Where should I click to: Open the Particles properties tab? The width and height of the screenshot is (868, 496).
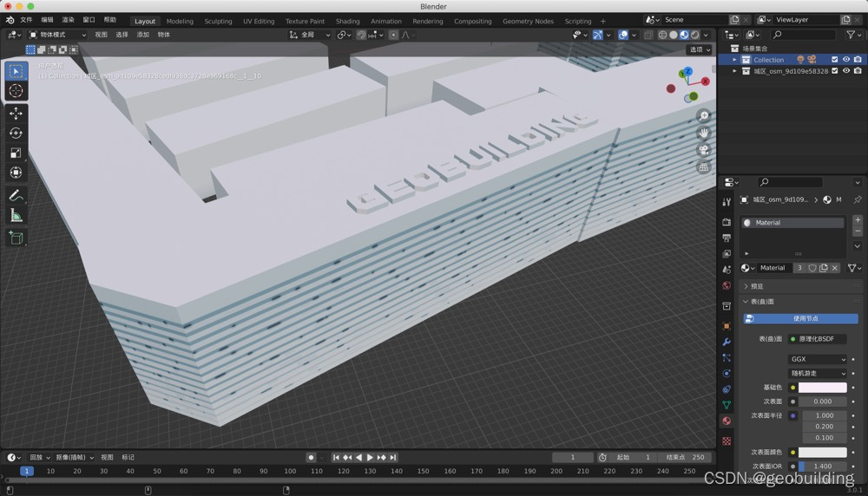click(727, 358)
